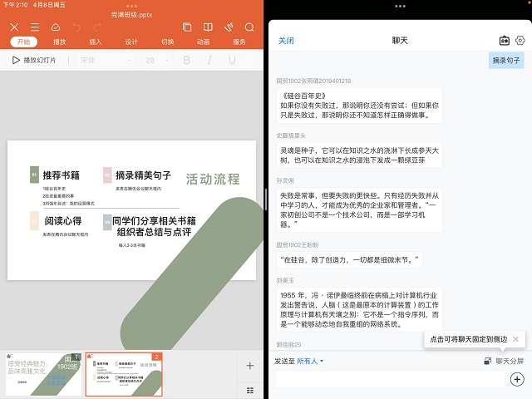Tap sender name 孙灵俐

285,180
